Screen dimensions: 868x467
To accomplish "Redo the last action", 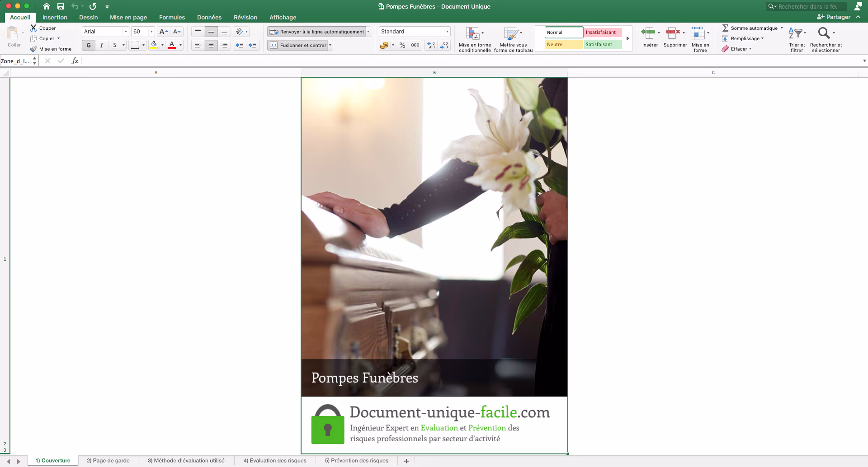I will pyautogui.click(x=93, y=6).
